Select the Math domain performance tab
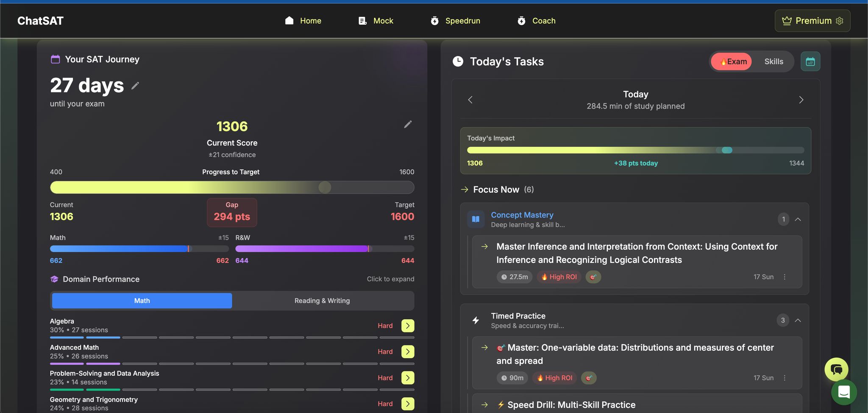Screen dimensions: 868x413 142,301
